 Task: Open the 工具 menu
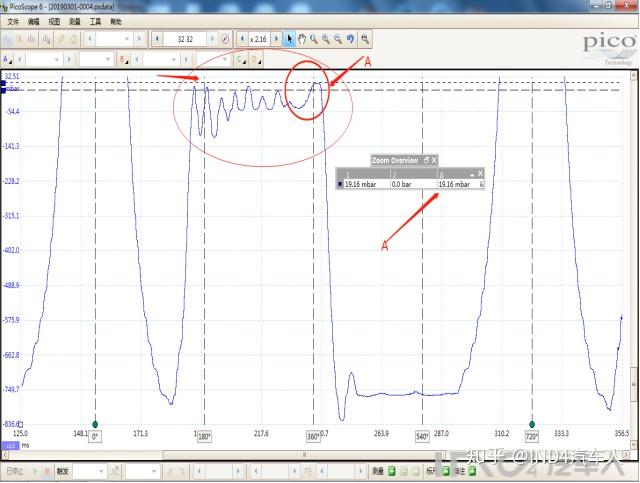[95, 22]
